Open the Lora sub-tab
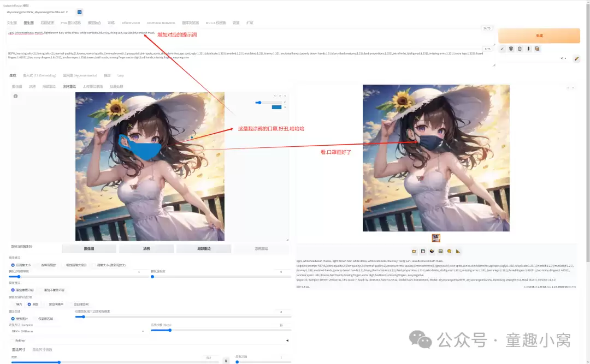The width and height of the screenshot is (590, 364). (x=120, y=75)
